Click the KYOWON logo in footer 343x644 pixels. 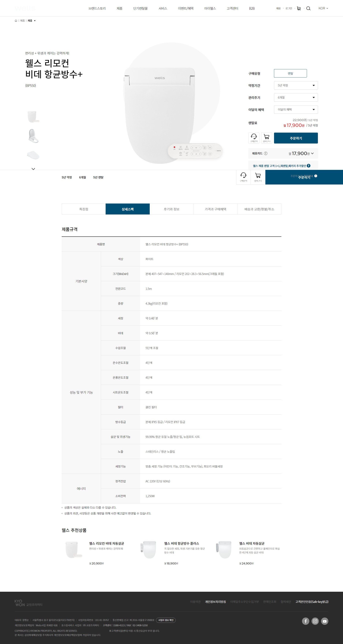tap(28, 603)
